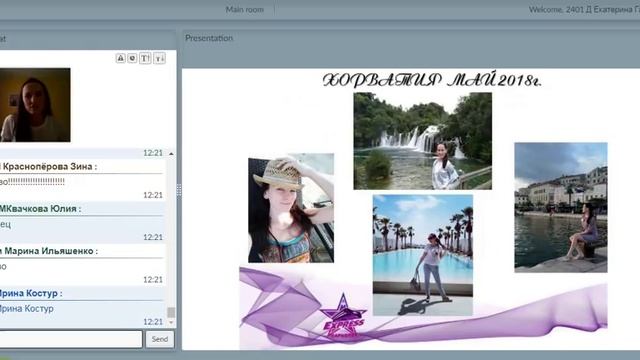Click the presenter webcam video

[x=35, y=105]
